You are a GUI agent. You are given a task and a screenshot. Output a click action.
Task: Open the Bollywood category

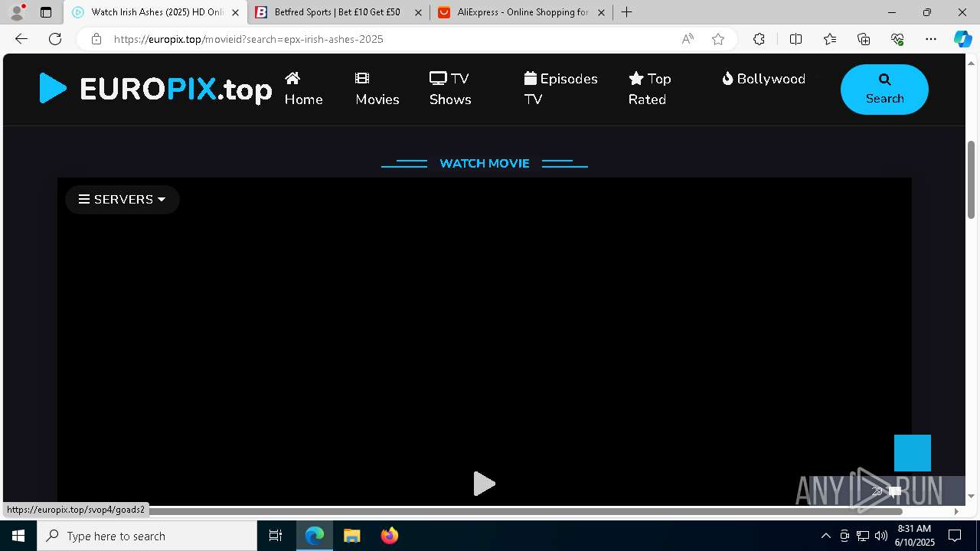coord(763,79)
